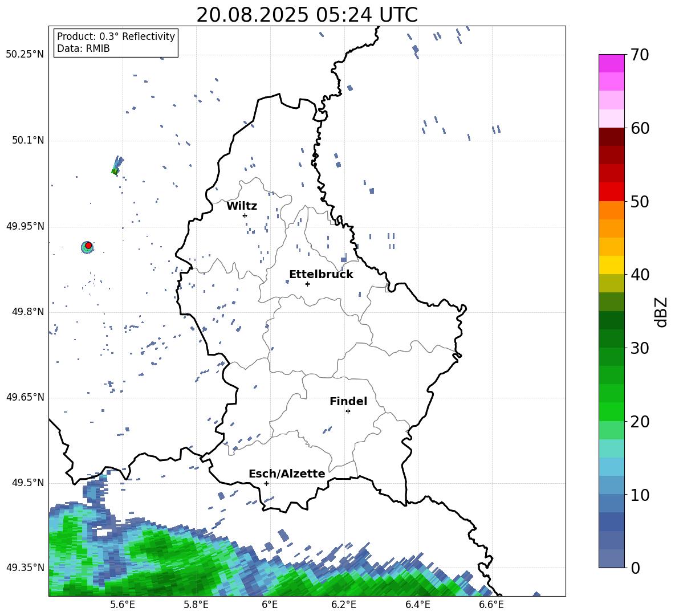Click the 6°E longitude label
This screenshot has height=616, width=675.
pyautogui.click(x=270, y=605)
